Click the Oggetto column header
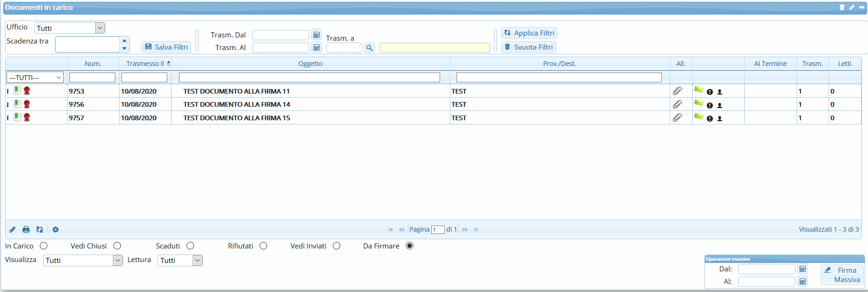This screenshot has height=292, width=868. [x=310, y=64]
